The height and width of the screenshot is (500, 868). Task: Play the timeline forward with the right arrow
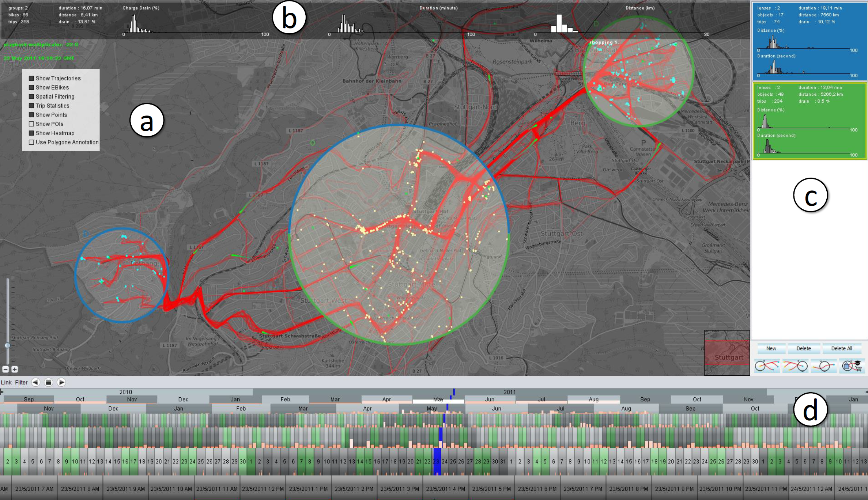tap(61, 382)
